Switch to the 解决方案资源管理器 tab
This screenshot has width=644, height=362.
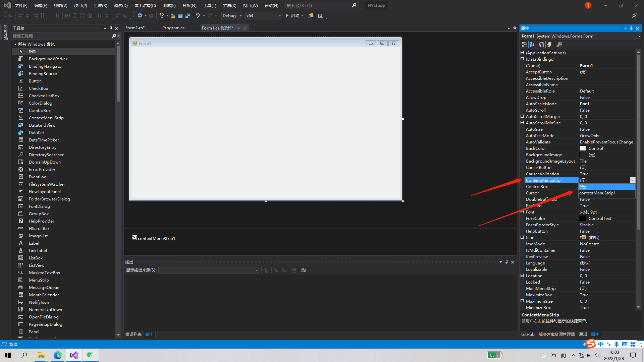tap(556, 334)
